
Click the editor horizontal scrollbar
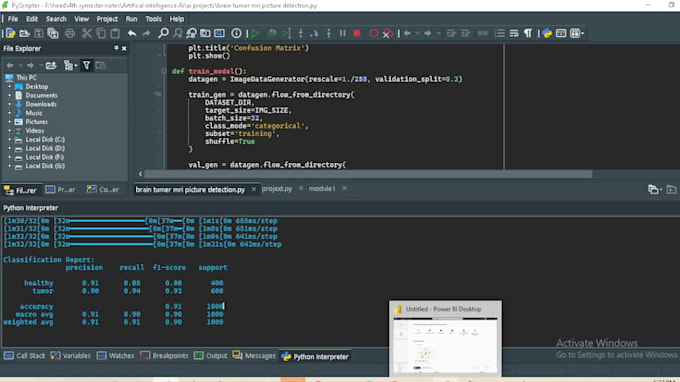point(368,174)
